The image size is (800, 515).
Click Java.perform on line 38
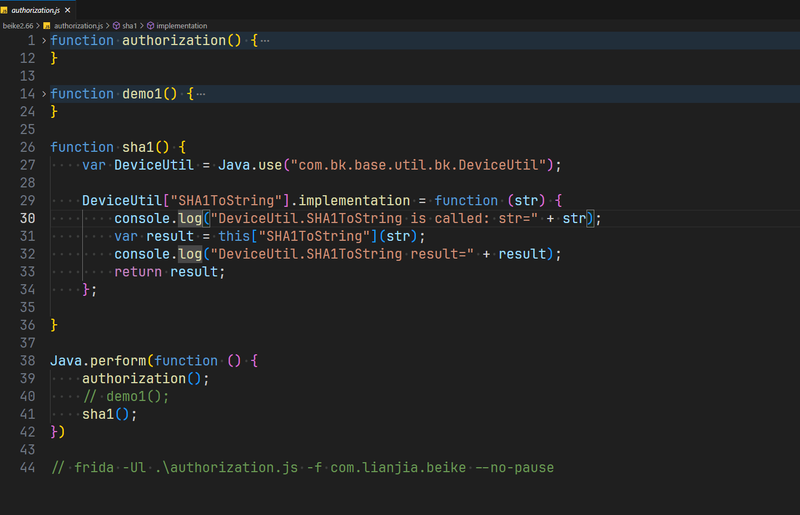click(98, 361)
